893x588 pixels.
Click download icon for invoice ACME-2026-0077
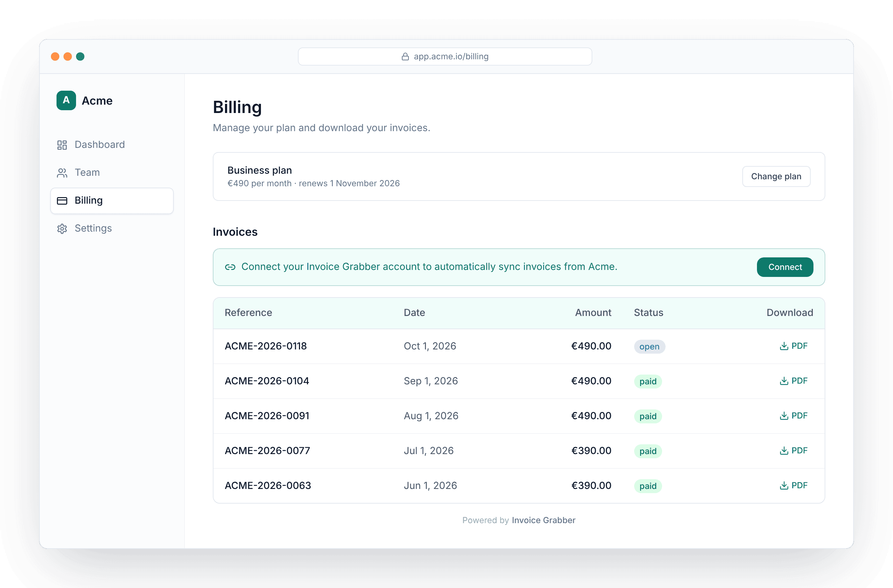tap(784, 451)
